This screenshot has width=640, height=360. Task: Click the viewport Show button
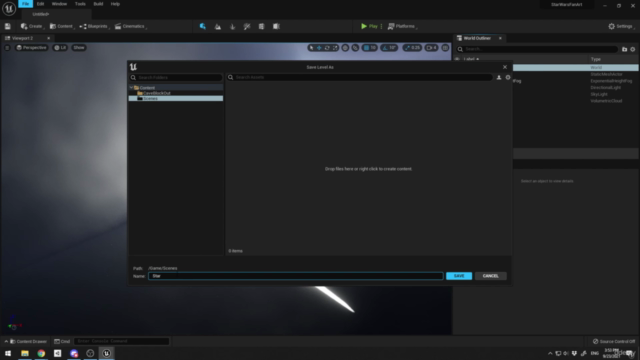79,48
